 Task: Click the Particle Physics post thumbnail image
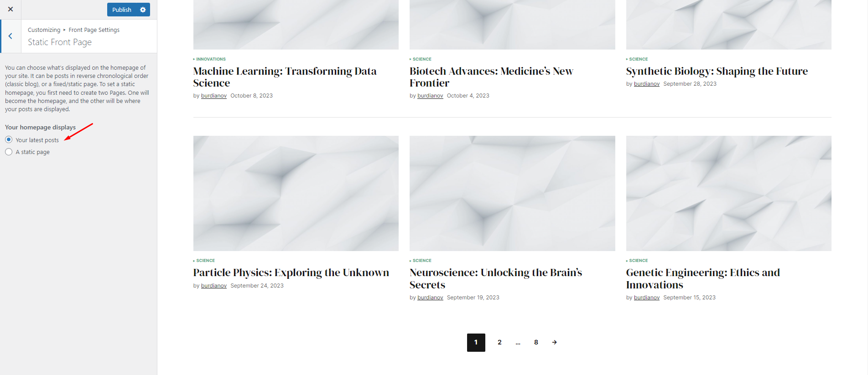[x=296, y=193]
